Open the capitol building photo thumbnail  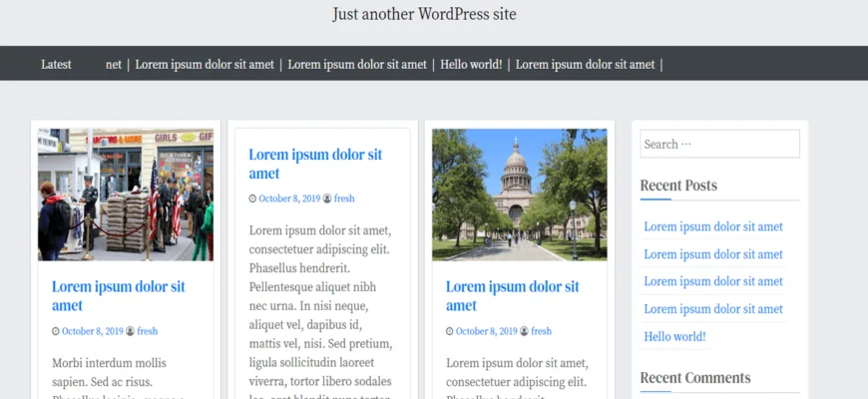(x=519, y=195)
